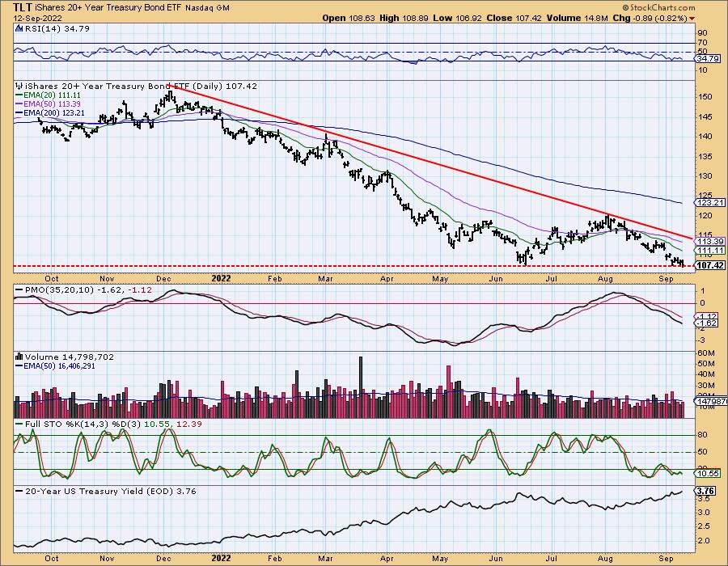The image size is (728, 566).
Task: Click the EMA(50) 113.39 legend
Action: [x=49, y=104]
